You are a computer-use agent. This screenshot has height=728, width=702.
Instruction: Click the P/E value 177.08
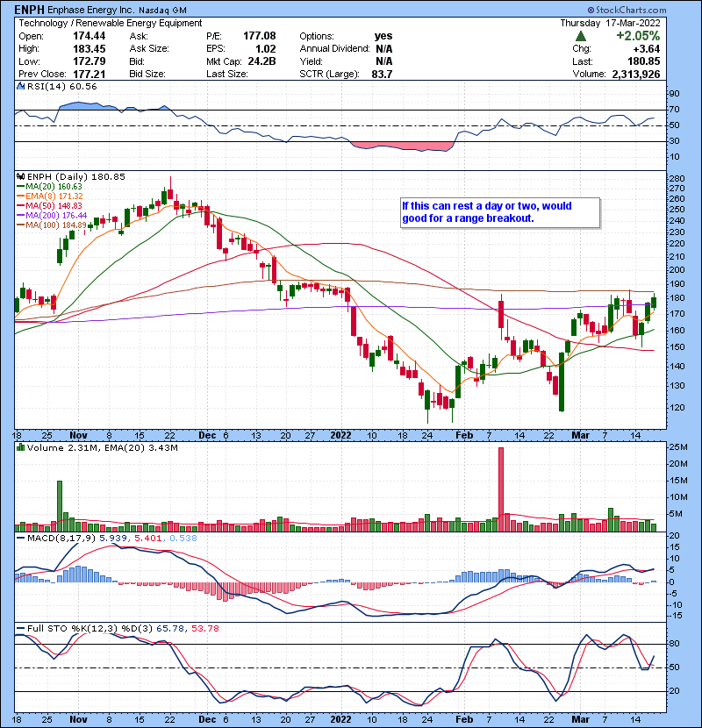(259, 36)
